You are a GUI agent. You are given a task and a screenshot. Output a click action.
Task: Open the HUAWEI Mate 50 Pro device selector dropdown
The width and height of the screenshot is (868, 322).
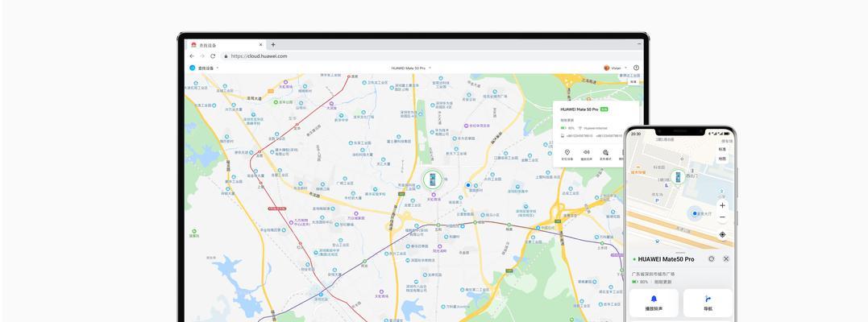pos(411,68)
